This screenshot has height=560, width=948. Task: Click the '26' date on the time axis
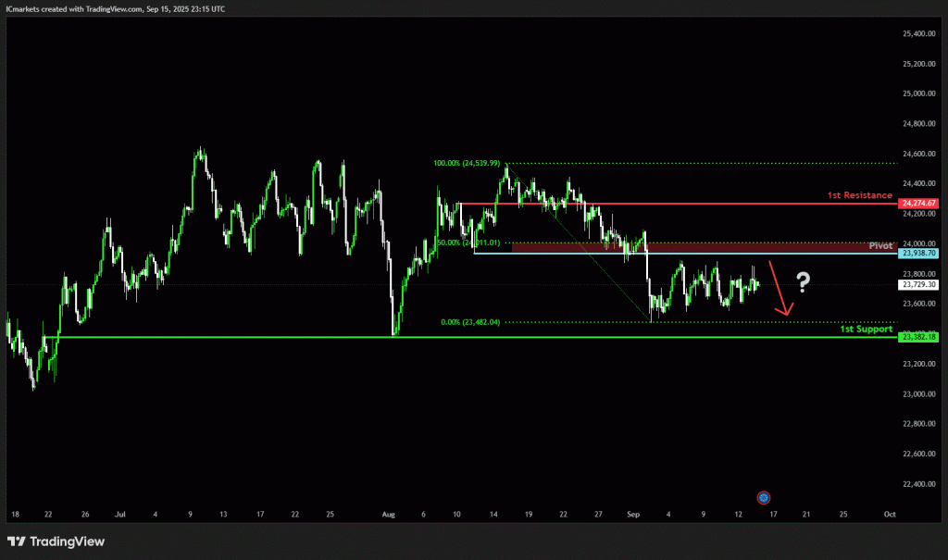point(84,514)
